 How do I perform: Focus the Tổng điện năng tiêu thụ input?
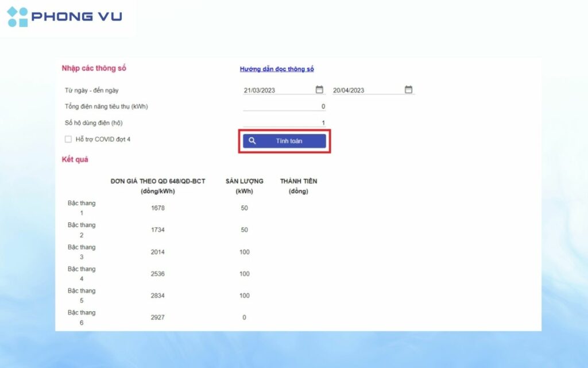[284, 106]
